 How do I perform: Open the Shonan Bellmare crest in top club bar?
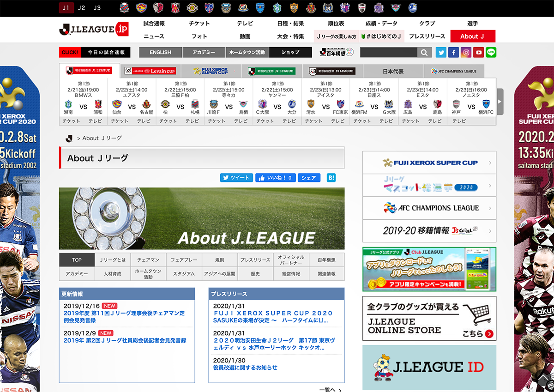point(277,7)
